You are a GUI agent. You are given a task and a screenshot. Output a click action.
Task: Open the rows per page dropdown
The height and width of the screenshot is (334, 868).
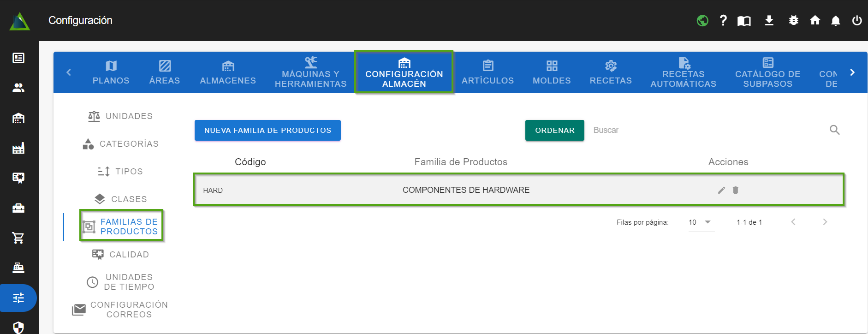click(x=701, y=222)
